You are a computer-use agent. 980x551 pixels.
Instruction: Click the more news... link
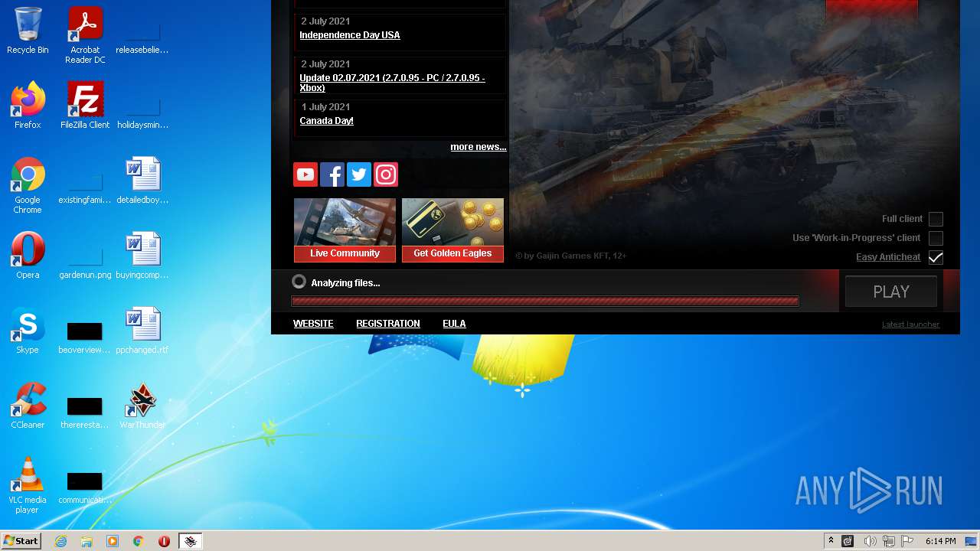479,147
